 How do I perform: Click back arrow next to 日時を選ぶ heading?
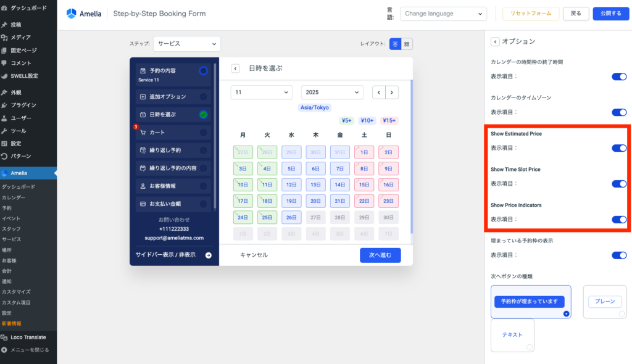point(236,68)
